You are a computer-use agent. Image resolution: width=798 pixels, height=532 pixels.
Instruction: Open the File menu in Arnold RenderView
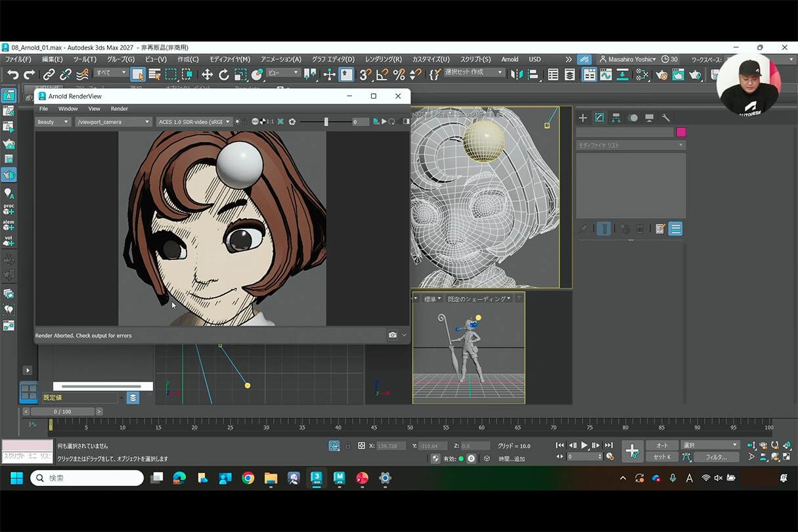pyautogui.click(x=43, y=108)
